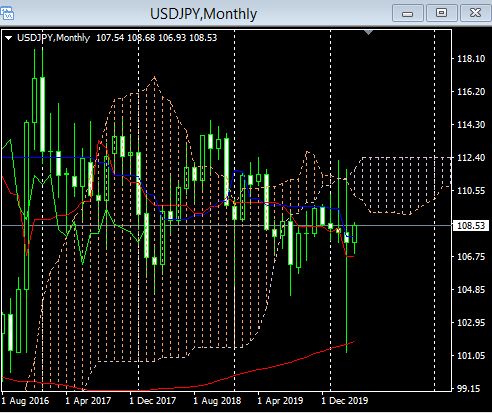Minimize the USDJPY chart window
The height and width of the screenshot is (413, 492).
click(408, 13)
